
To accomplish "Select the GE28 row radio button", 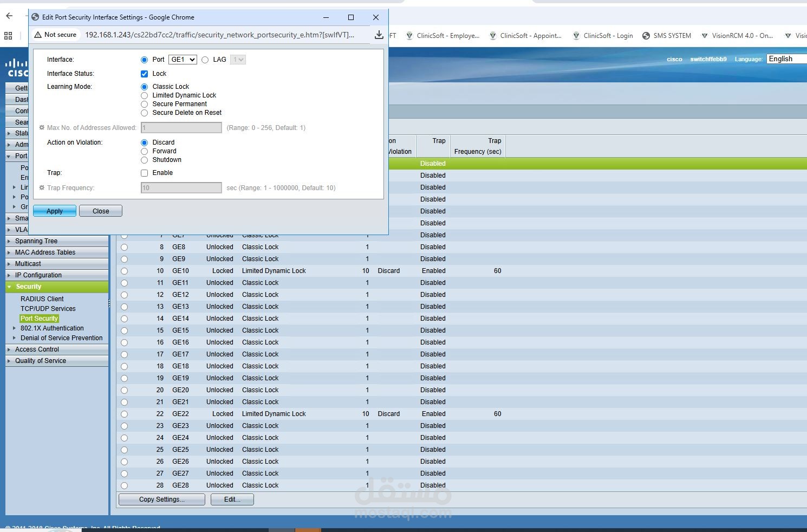I will pos(125,486).
